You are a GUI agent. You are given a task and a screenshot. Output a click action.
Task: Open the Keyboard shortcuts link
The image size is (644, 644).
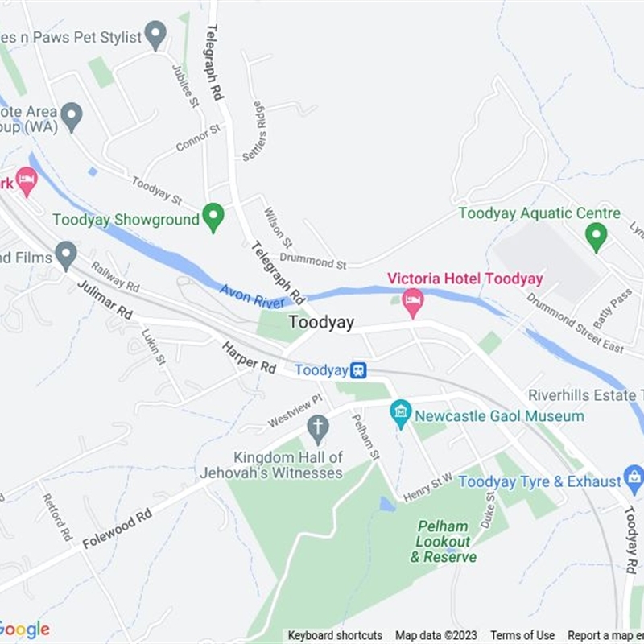pyautogui.click(x=335, y=635)
